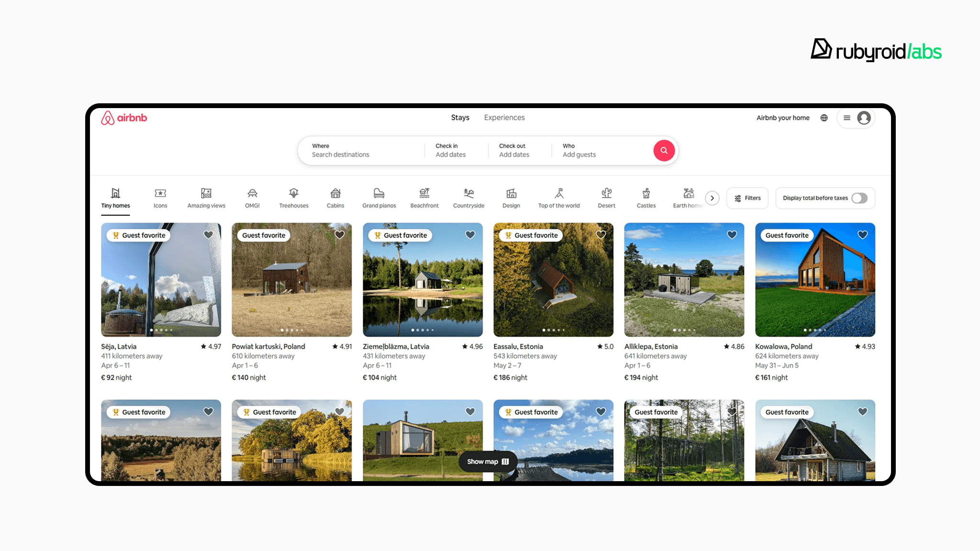Heart the Kowalowa, Poland listing
The height and width of the screenshot is (551, 980).
[x=862, y=235]
